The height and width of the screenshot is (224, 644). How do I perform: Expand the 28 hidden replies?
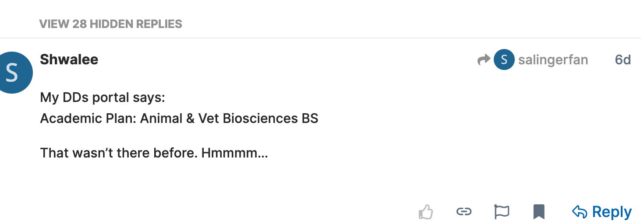(111, 24)
